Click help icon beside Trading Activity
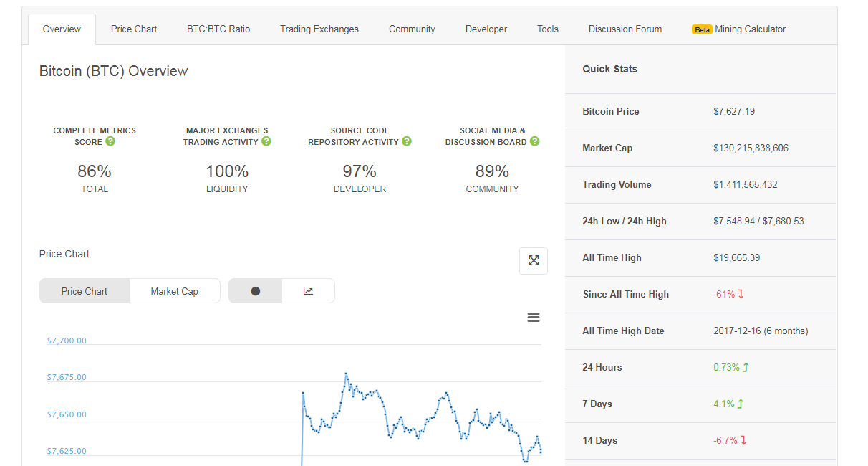The image size is (868, 466). (x=266, y=141)
